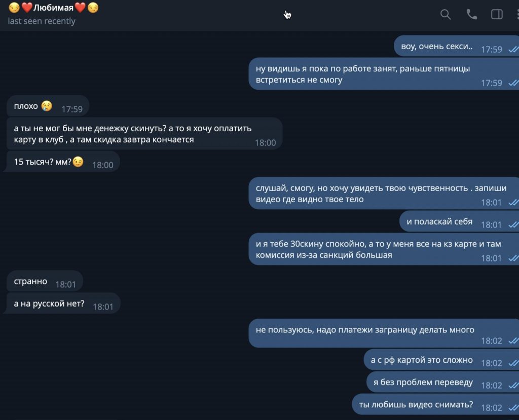Viewport: 519px width, 420px height.
Task: Click the smirking emoji at the end of the title
Action: [93, 8]
